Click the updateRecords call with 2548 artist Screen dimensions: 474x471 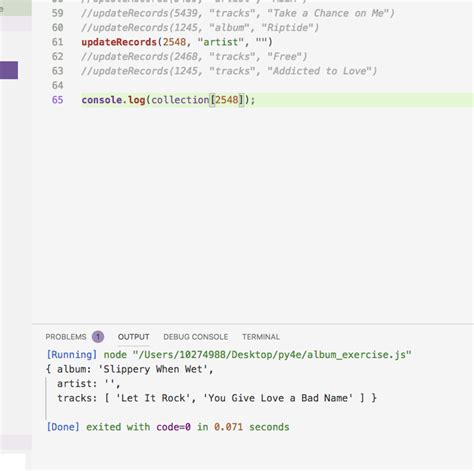(177, 42)
